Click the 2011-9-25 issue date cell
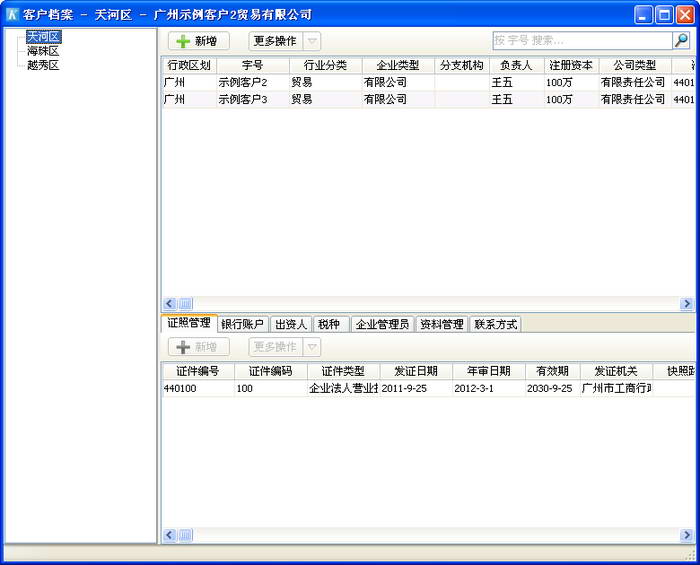The image size is (700, 565). pyautogui.click(x=416, y=388)
